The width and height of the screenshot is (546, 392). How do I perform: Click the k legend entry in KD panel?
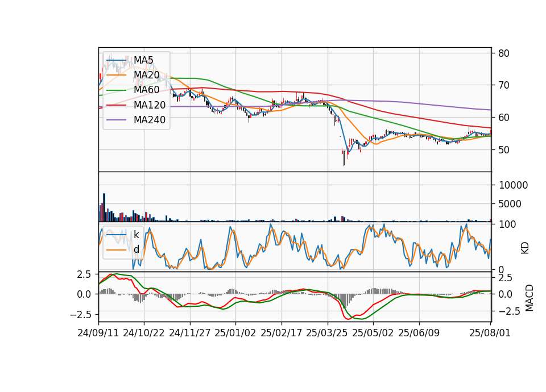[x=136, y=235]
